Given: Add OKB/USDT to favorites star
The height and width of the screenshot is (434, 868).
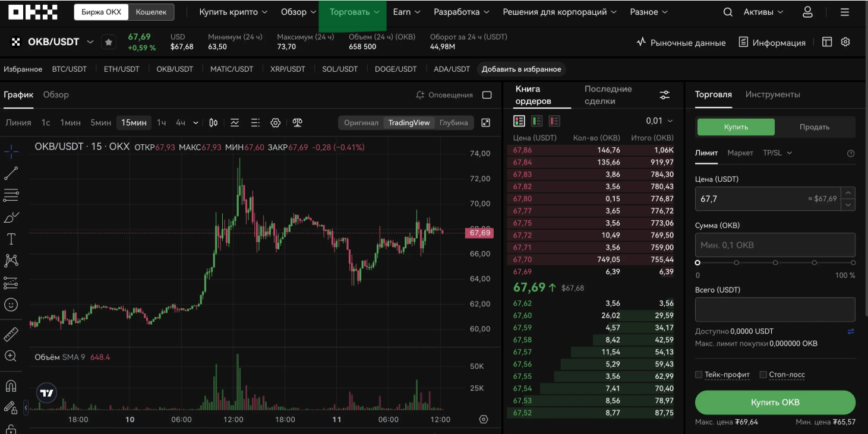Looking at the screenshot, I should (x=108, y=42).
